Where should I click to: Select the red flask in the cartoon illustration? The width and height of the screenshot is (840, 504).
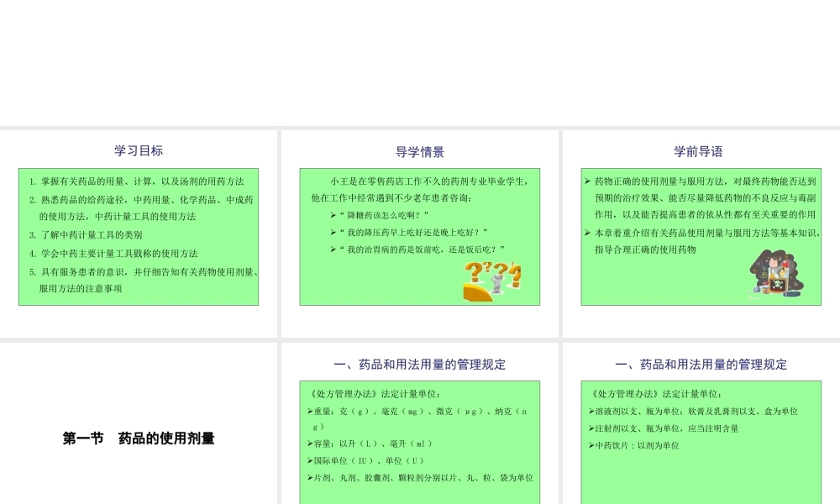[785, 264]
